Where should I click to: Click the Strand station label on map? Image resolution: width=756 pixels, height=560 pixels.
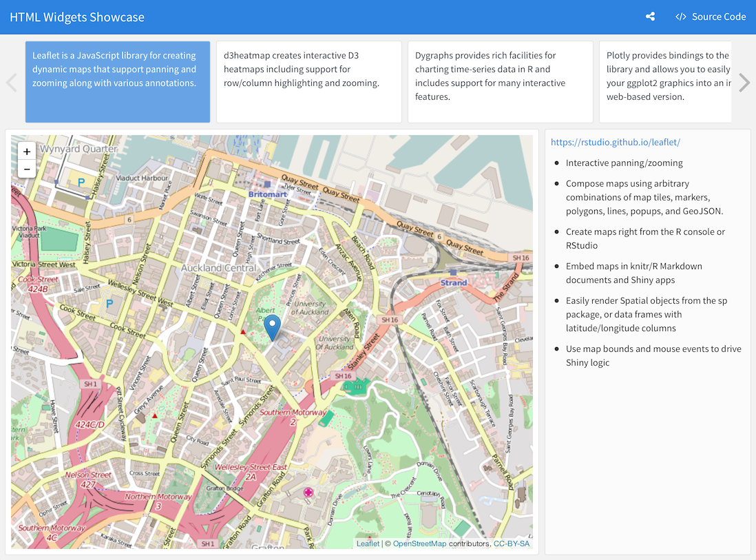[454, 282]
